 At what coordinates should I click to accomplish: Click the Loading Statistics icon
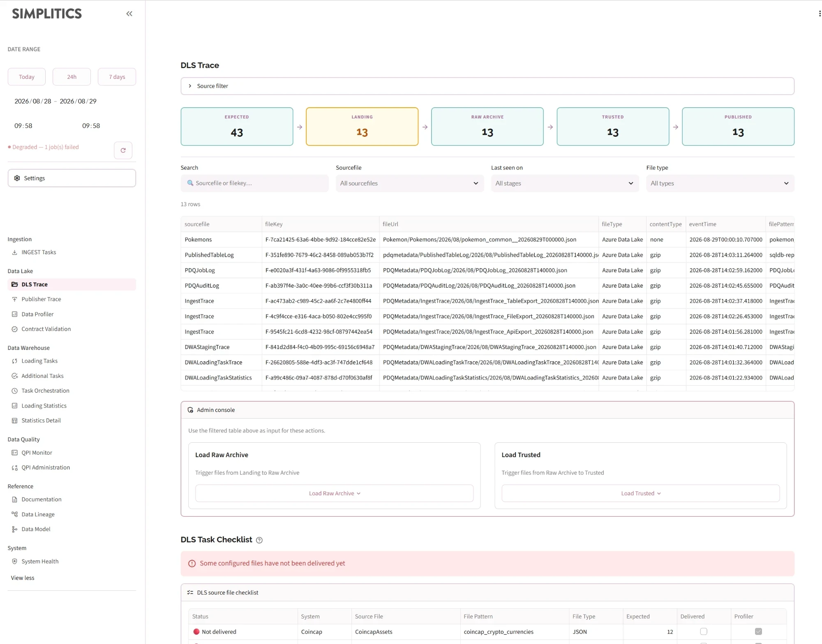click(x=15, y=406)
